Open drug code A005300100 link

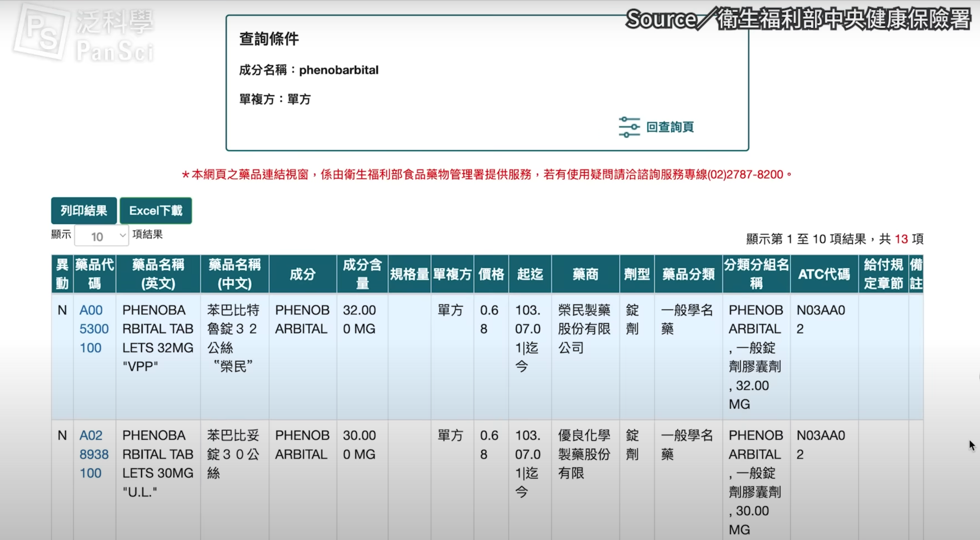[94, 328]
